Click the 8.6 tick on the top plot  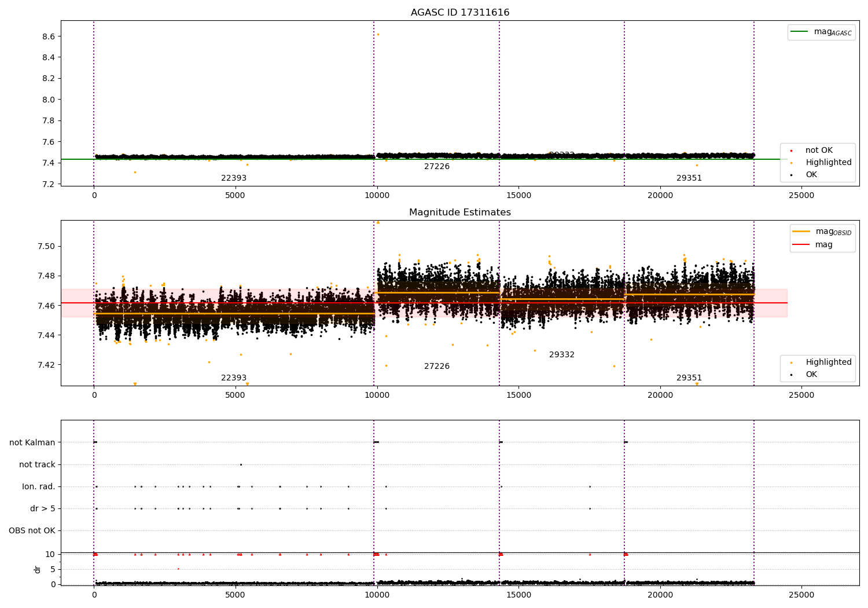tap(49, 36)
